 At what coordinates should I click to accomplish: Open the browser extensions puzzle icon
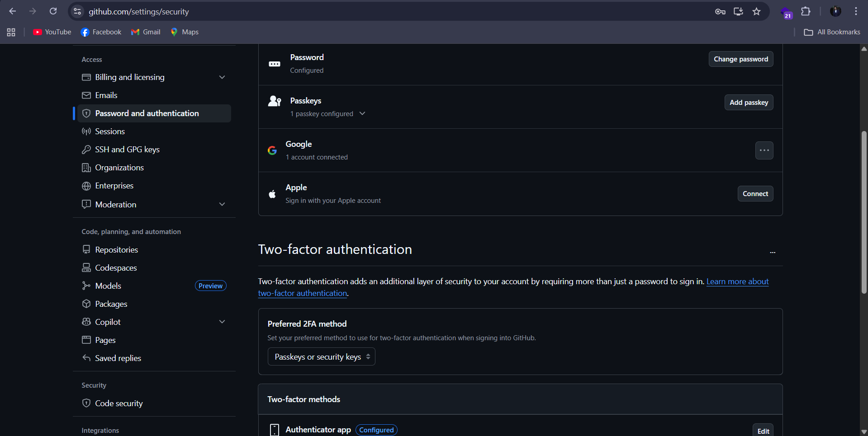click(806, 11)
